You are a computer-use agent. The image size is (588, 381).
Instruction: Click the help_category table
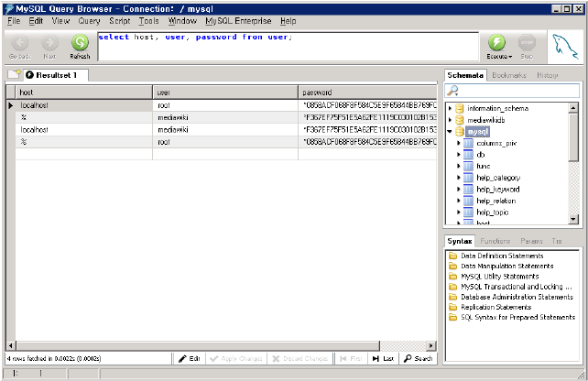(x=497, y=177)
